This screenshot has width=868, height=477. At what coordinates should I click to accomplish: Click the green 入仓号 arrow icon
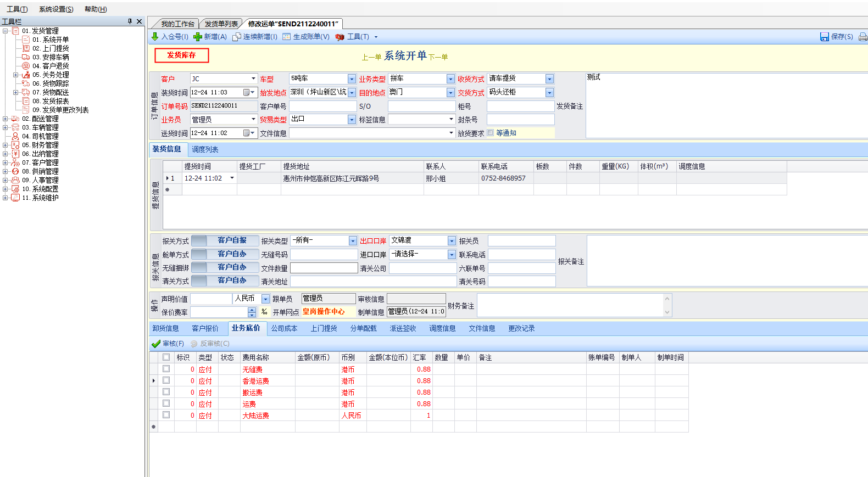pyautogui.click(x=155, y=37)
